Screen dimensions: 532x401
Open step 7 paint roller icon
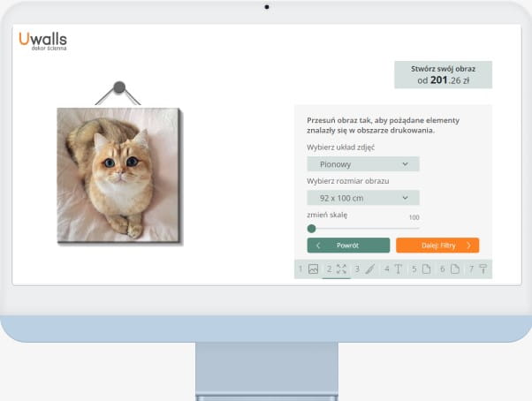(483, 269)
